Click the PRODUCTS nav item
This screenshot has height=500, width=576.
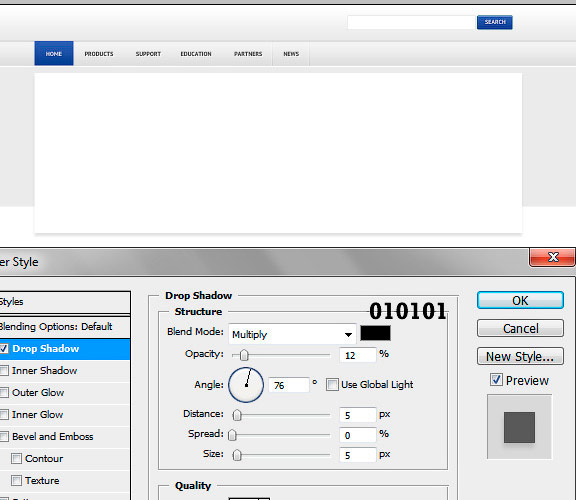tap(99, 54)
